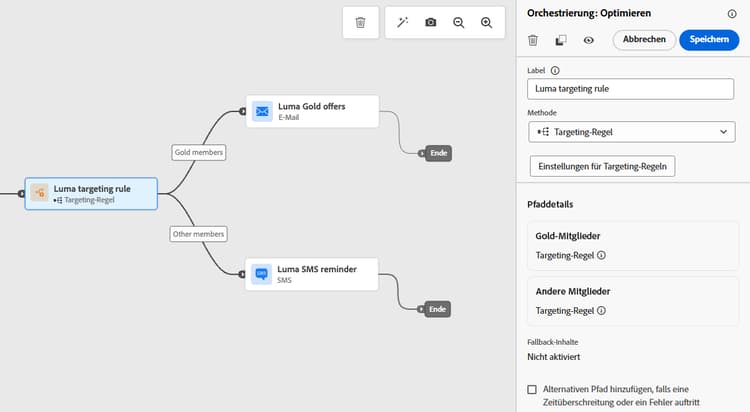Viewport: 750px width, 412px height.
Task: Click the canvas delete trash icon
Action: tap(360, 22)
